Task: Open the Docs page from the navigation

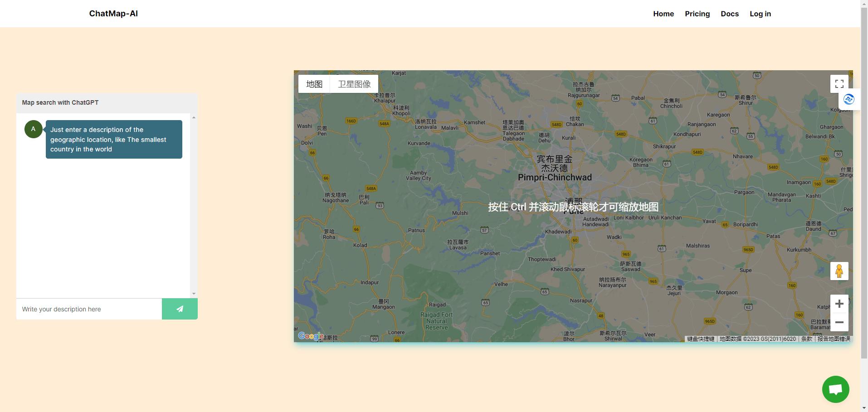Action: click(x=729, y=14)
